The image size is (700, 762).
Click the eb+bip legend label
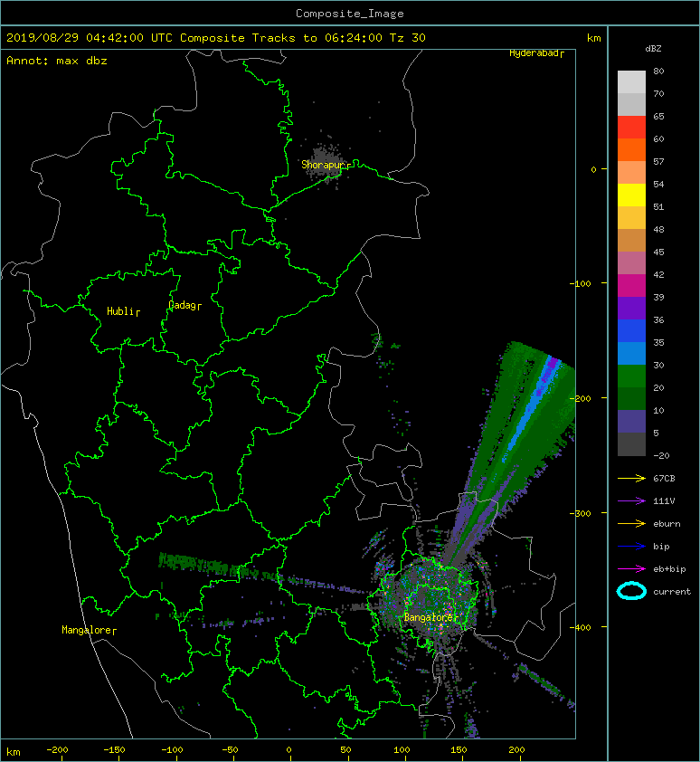coord(669,568)
